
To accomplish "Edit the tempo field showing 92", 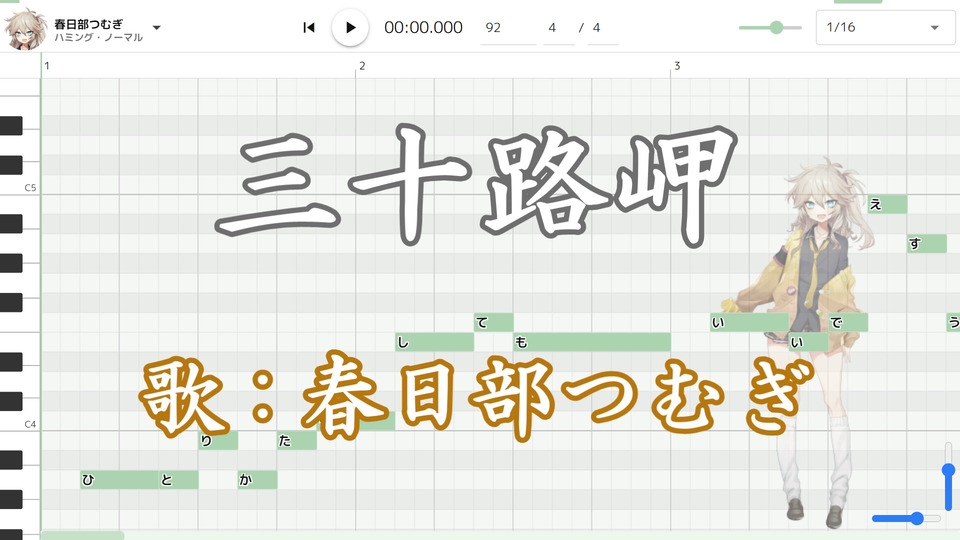I will point(508,28).
